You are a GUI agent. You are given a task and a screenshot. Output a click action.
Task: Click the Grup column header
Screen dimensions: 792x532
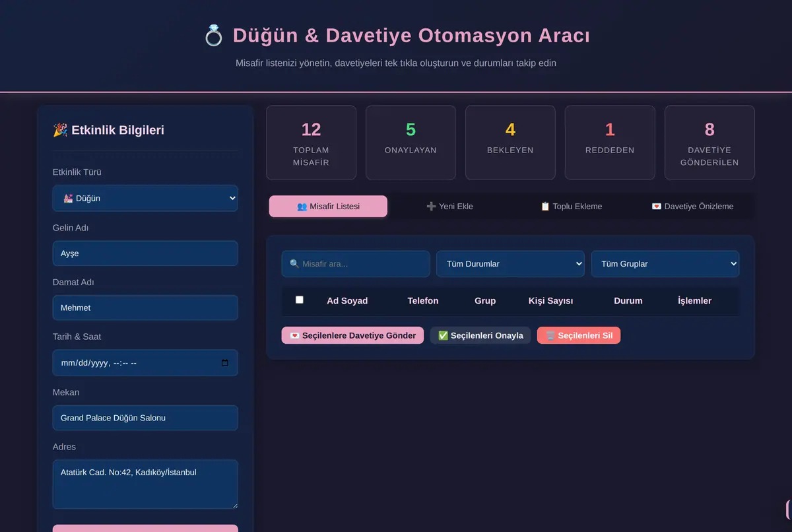(x=485, y=300)
